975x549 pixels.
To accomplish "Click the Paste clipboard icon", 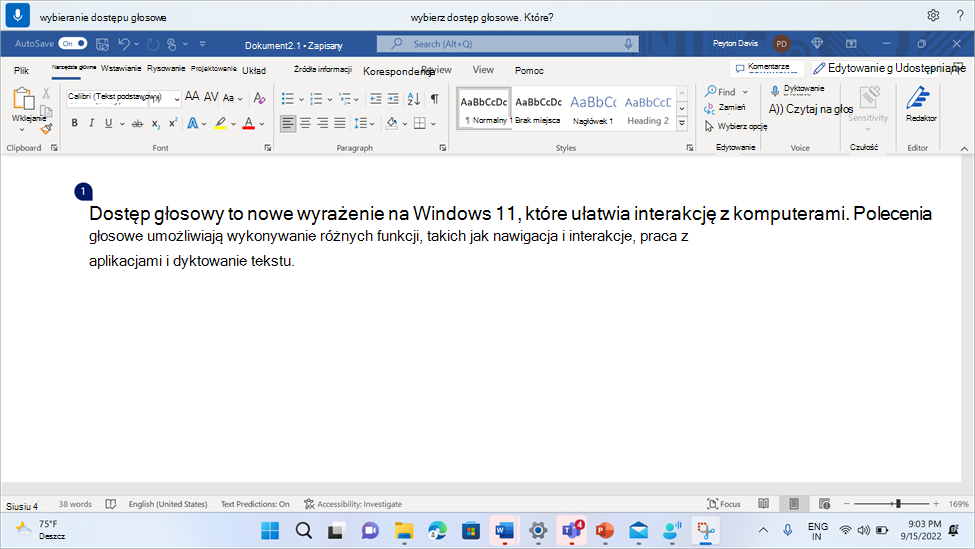I will (x=24, y=99).
